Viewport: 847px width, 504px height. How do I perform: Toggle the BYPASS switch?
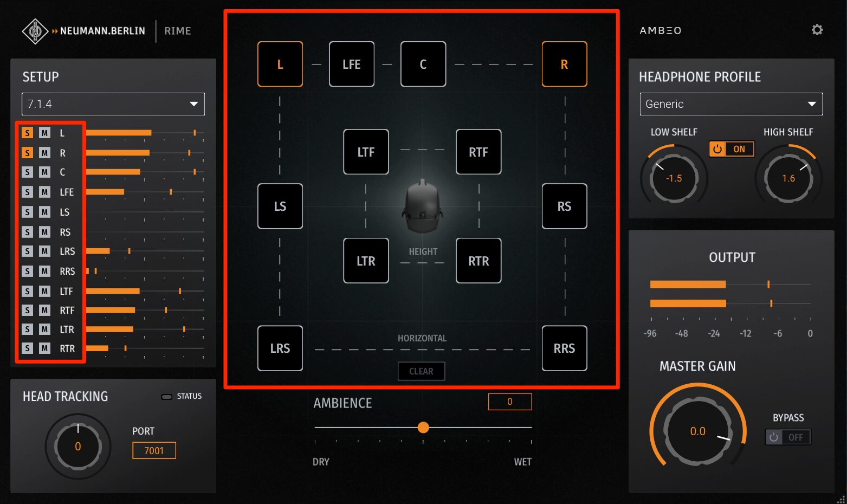[x=787, y=437]
